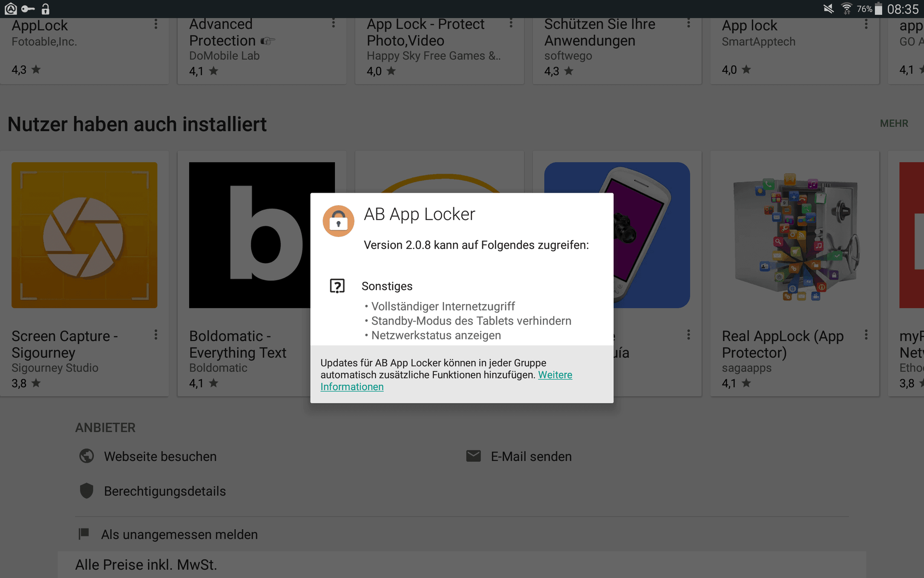
Task: Tap the blue phone app thumbnail
Action: (652, 235)
